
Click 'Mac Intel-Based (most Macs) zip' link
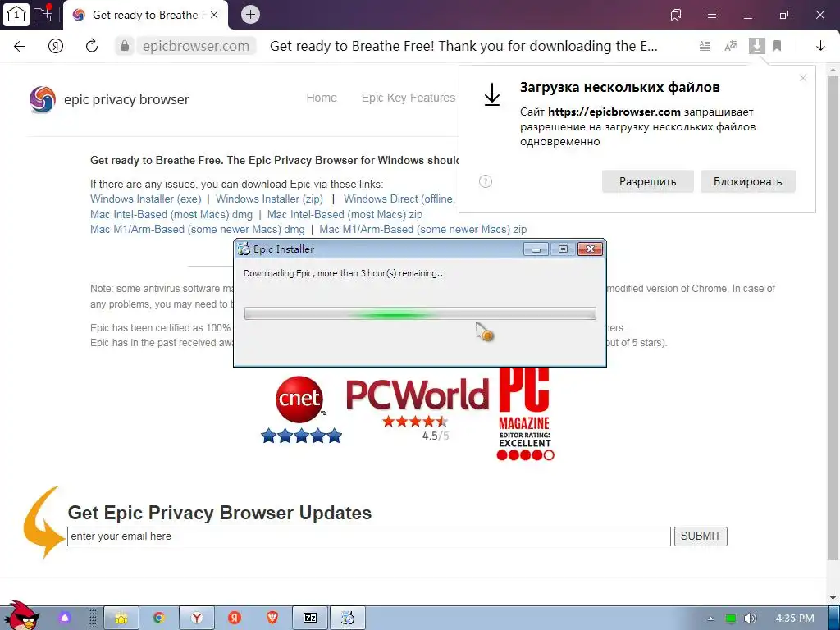click(x=345, y=214)
